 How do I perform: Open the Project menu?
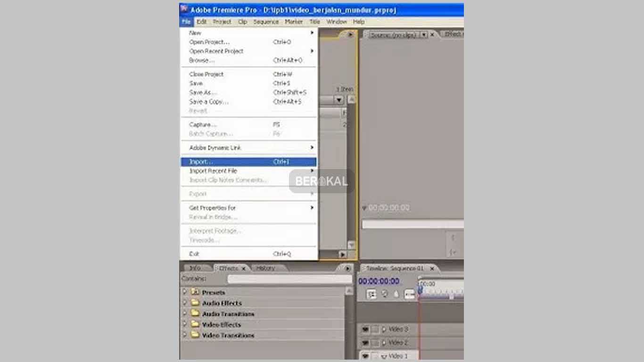[x=222, y=22]
